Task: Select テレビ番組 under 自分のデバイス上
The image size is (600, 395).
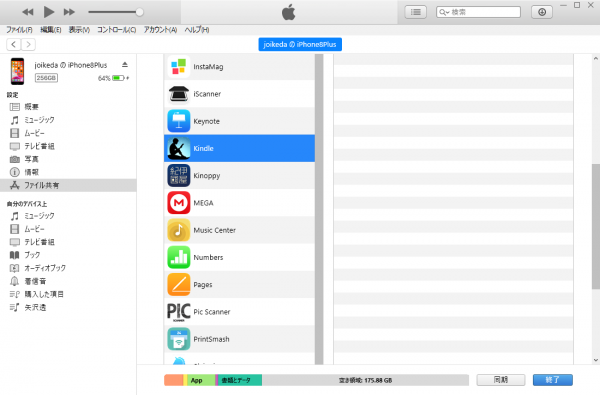Action: 68,242
